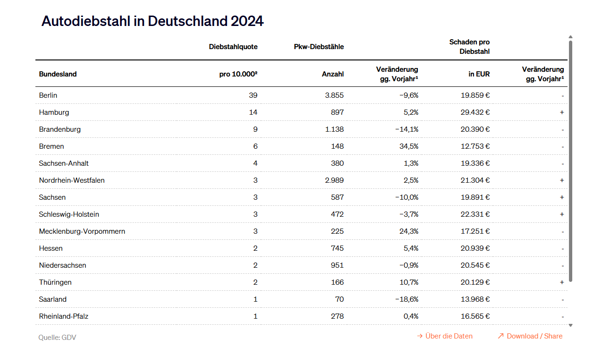Viewport: 602px width, 364px height.
Task: Click the plus indicator in Hamburg row
Action: pos(562,112)
